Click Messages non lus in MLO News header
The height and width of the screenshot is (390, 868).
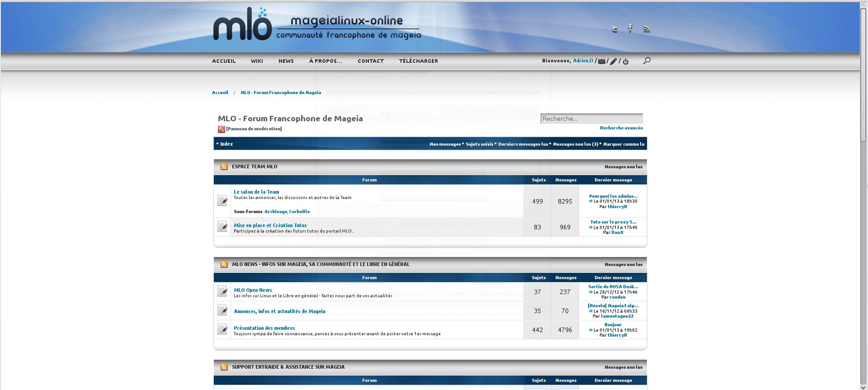click(x=623, y=265)
